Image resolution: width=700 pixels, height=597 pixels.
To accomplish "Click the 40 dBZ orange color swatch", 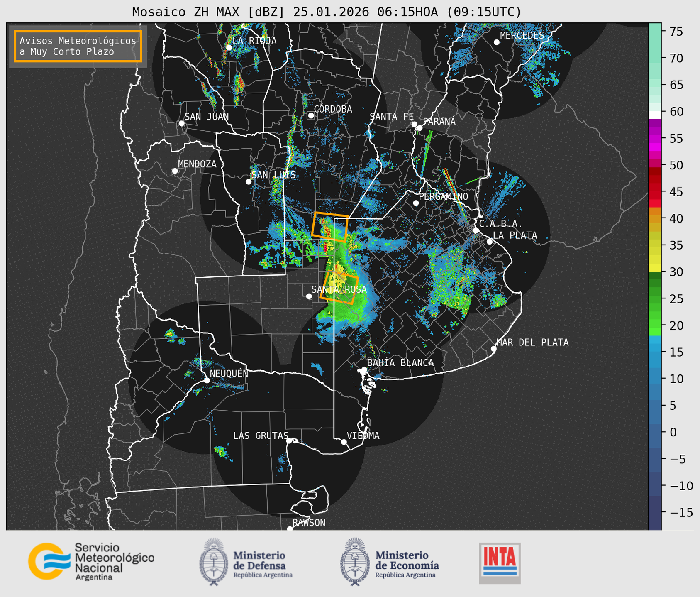I will point(655,218).
